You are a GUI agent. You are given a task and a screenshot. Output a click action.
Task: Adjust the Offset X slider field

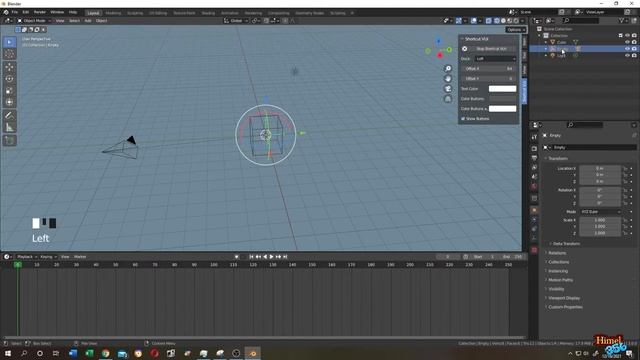coord(489,69)
